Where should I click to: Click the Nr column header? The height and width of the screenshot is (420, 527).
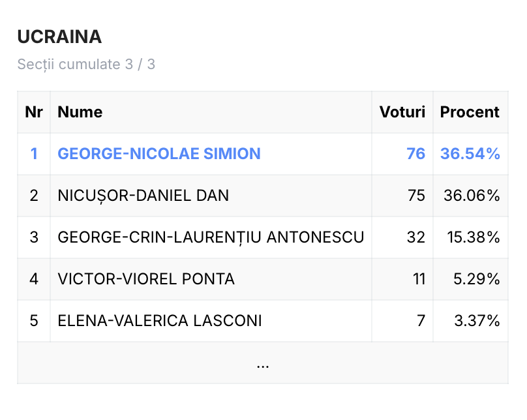34,112
